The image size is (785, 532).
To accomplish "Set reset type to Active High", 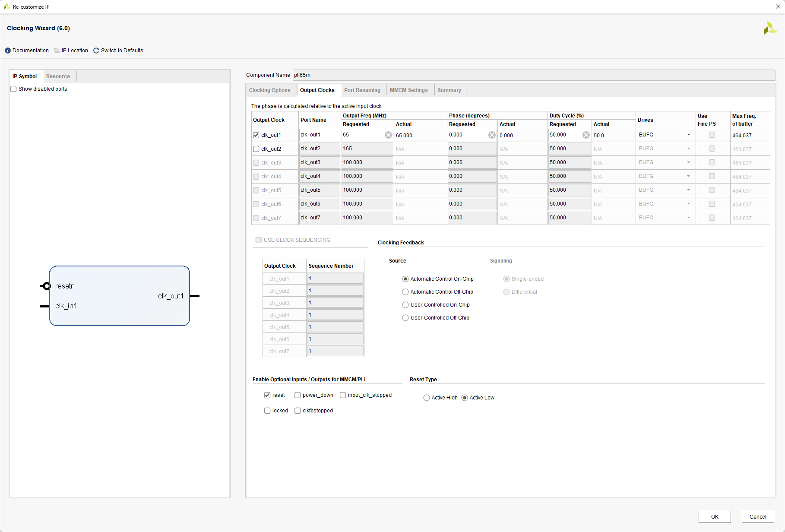I will tap(427, 398).
